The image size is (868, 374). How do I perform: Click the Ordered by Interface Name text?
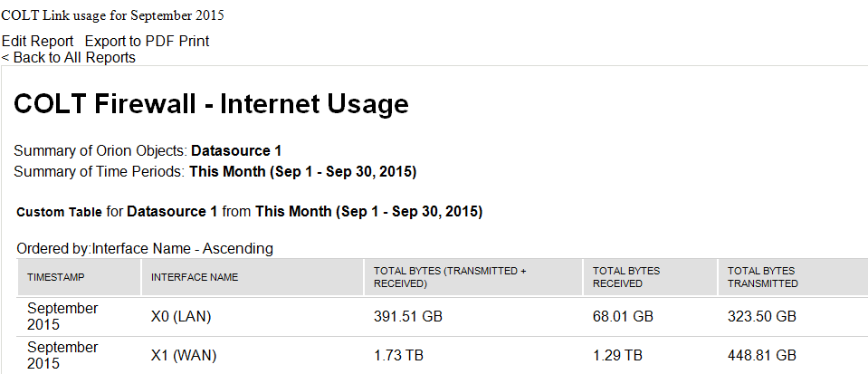(x=145, y=248)
